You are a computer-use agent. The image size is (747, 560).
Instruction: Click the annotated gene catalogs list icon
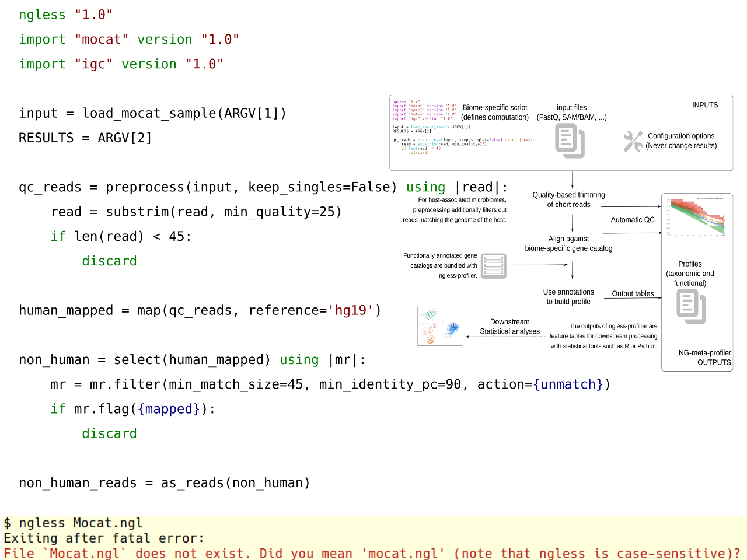click(493, 265)
